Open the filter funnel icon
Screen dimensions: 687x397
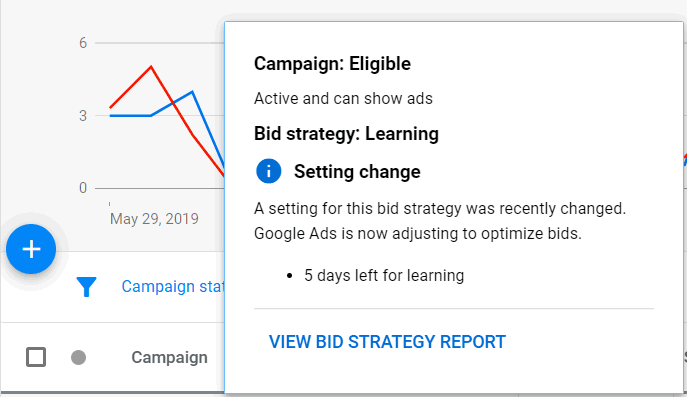click(x=86, y=287)
